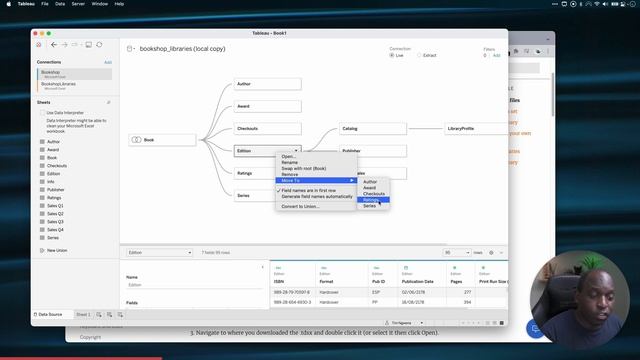Click the save icon in toolbar
The image size is (640, 360).
click(x=89, y=44)
